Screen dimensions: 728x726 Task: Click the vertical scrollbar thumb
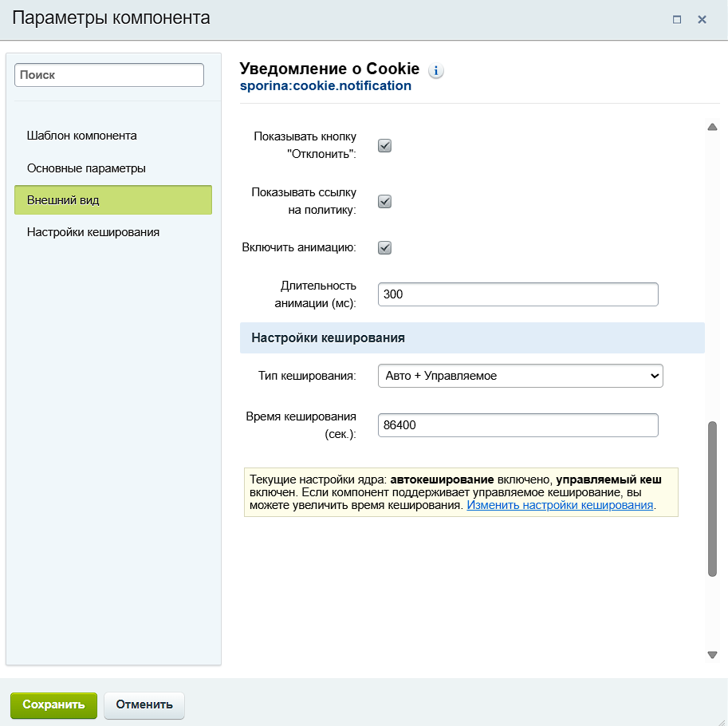point(712,499)
